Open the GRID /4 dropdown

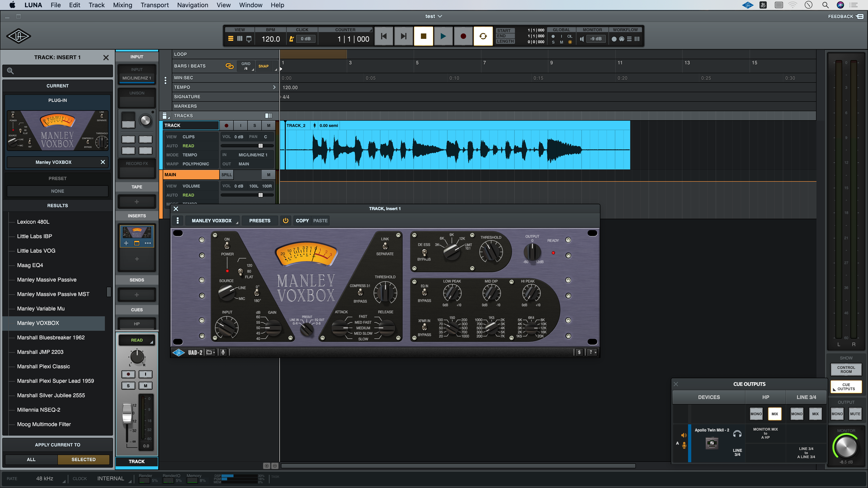(246, 66)
